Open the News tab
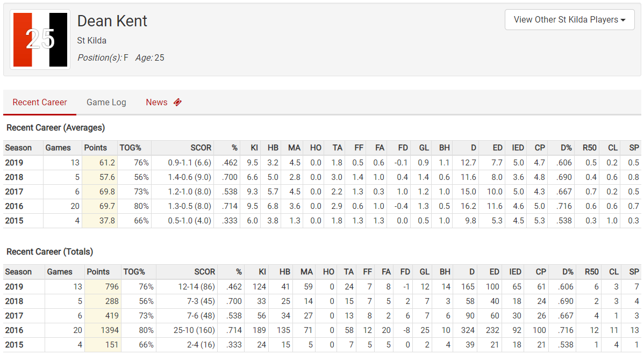Image resolution: width=644 pixels, height=355 pixels. point(157,102)
